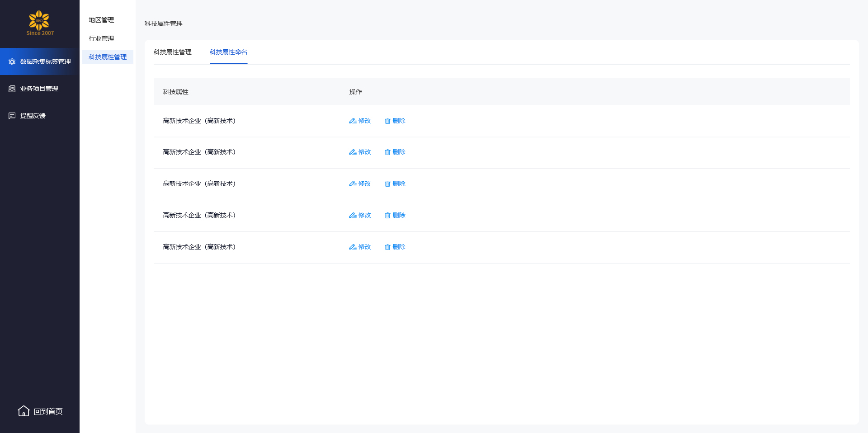The width and height of the screenshot is (868, 433).
Task: Click the 科技属性 column header
Action: (176, 92)
